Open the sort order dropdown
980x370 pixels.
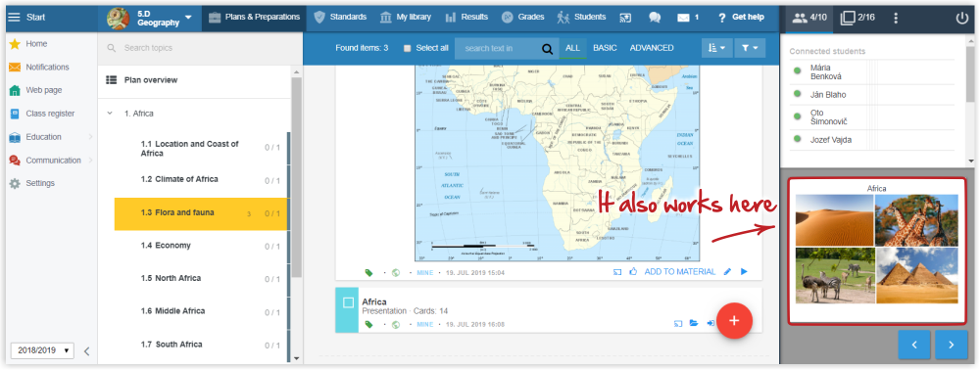pyautogui.click(x=717, y=48)
